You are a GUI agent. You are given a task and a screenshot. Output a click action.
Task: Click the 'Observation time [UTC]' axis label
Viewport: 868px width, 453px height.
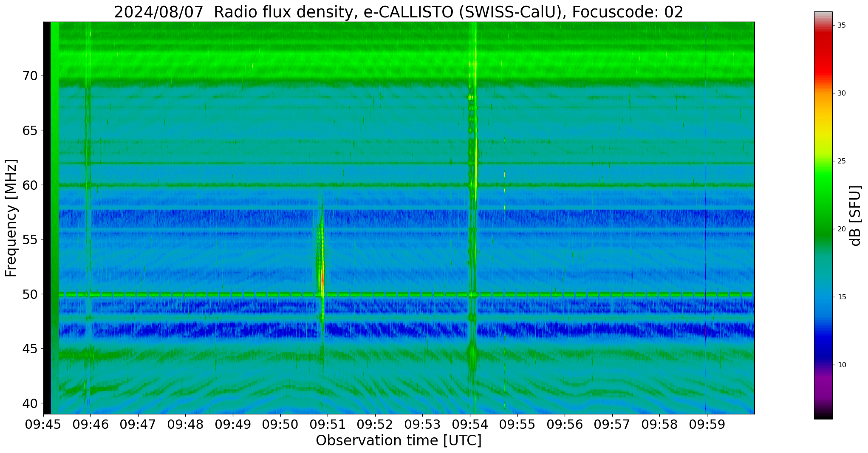click(399, 440)
